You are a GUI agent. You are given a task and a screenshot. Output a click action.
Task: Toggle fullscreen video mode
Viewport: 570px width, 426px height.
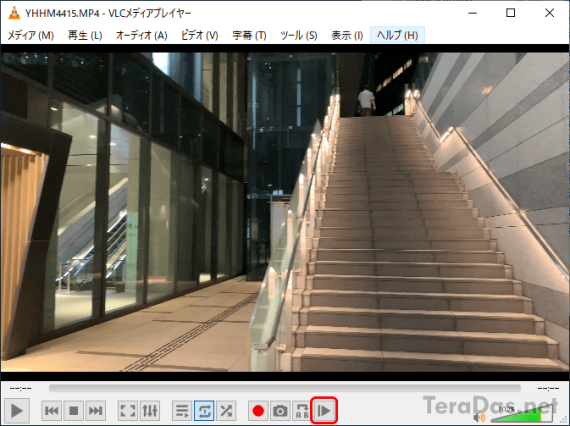128,411
